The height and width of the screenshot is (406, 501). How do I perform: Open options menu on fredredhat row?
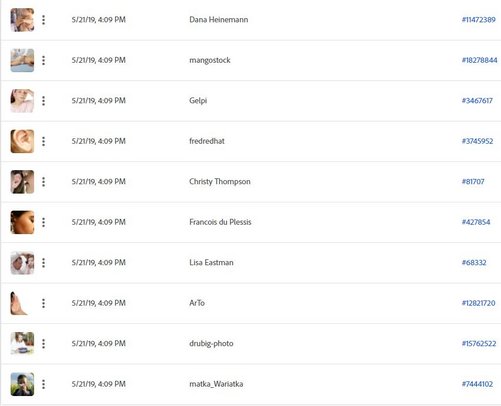click(43, 141)
